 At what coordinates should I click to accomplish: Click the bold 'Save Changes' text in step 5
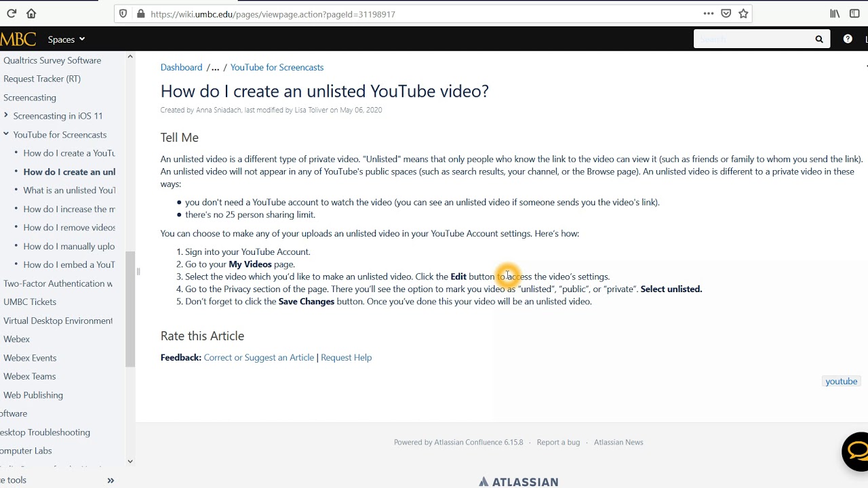click(x=307, y=302)
